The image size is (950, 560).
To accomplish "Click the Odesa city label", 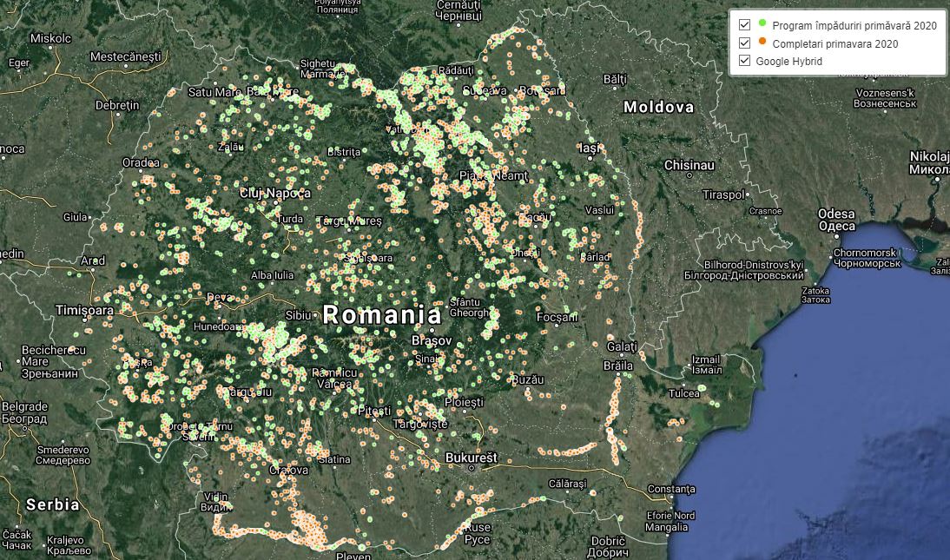I will click(836, 214).
